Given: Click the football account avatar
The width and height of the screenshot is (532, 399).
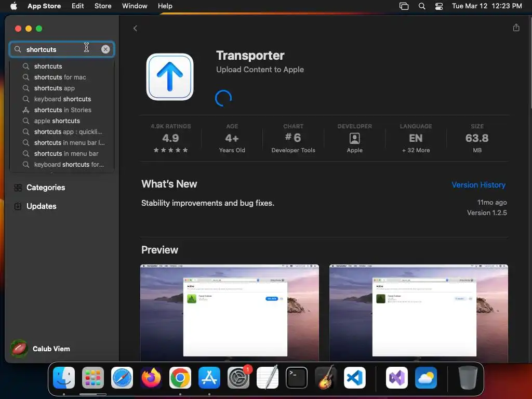Looking at the screenshot, I should pos(19,349).
